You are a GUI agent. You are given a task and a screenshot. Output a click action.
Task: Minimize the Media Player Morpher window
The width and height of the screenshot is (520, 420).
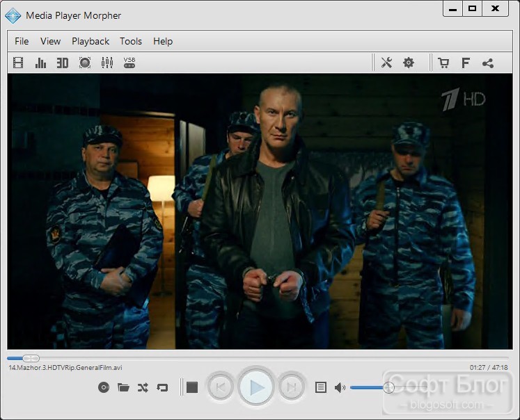point(452,9)
